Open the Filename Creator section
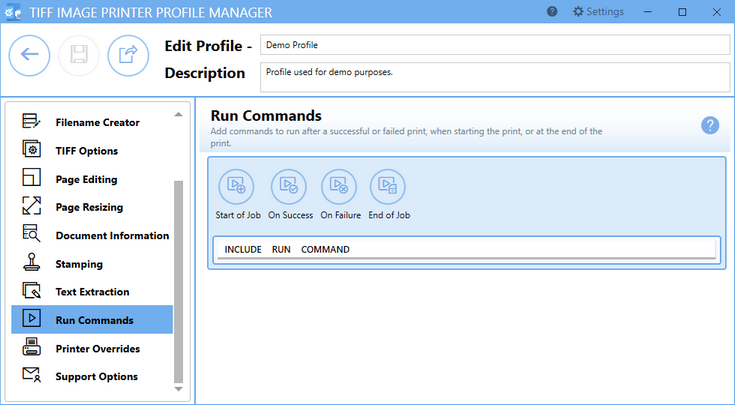Screen dimensions: 735x405 coord(98,122)
